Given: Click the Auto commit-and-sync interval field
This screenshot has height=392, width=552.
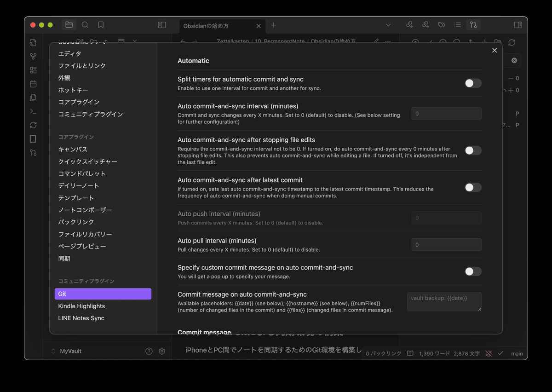Looking at the screenshot, I should click(x=447, y=114).
